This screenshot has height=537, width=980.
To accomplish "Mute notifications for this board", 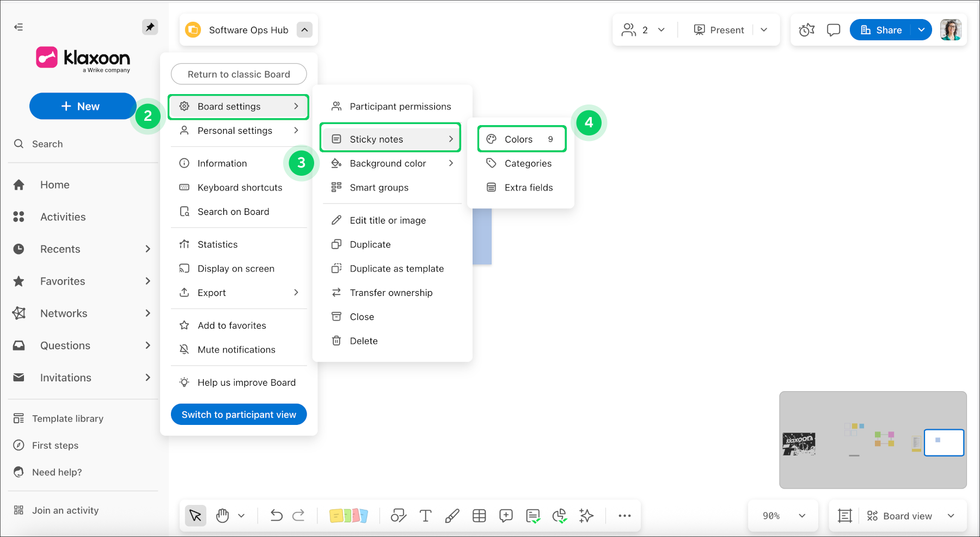I will point(236,349).
